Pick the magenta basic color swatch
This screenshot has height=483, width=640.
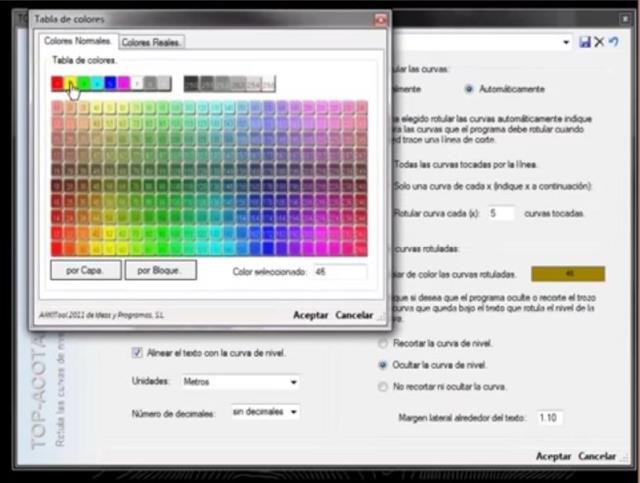124,83
